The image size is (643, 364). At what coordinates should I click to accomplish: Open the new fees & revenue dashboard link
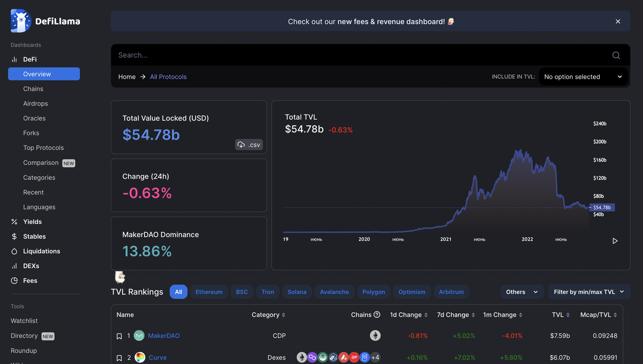pos(391,21)
